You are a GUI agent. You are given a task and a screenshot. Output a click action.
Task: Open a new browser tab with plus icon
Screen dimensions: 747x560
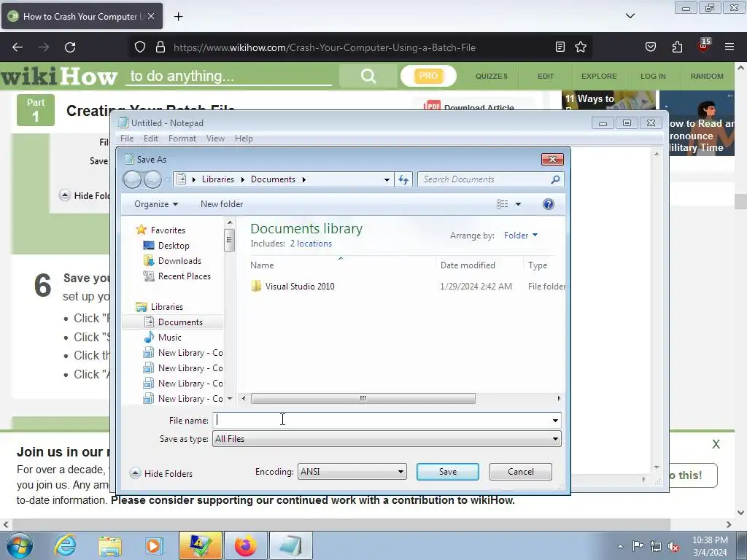(x=178, y=17)
